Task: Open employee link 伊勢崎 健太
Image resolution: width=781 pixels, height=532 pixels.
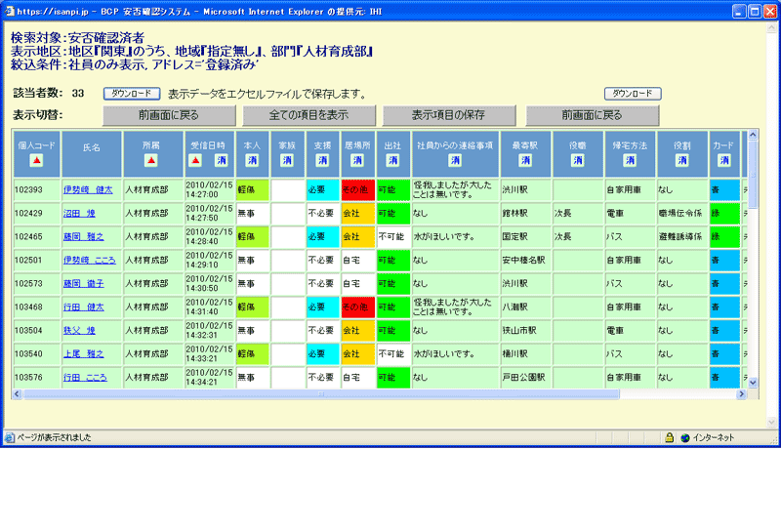Action: [88, 189]
